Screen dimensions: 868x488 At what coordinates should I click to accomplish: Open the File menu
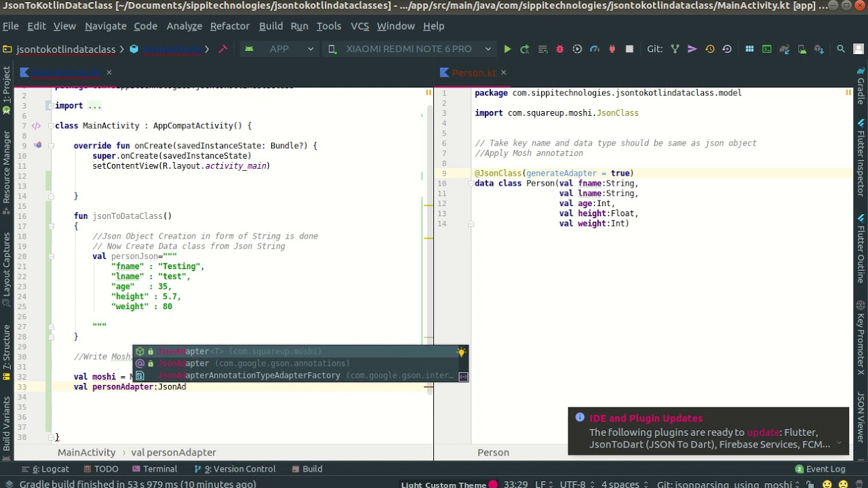point(11,26)
